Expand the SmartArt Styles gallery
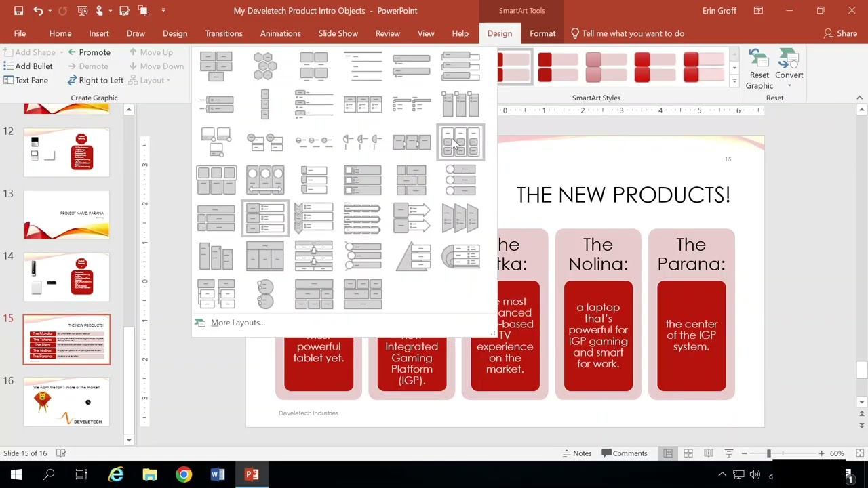Screen dimensions: 868x488 (734, 81)
